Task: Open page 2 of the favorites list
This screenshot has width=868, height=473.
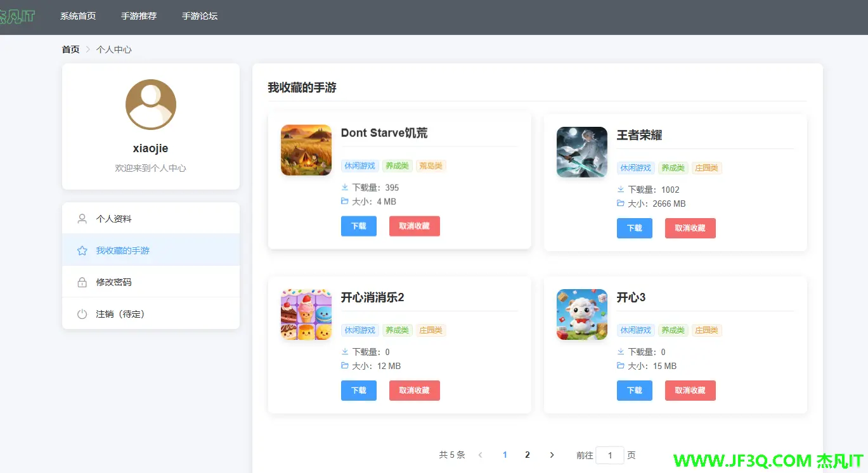Action: point(527,455)
